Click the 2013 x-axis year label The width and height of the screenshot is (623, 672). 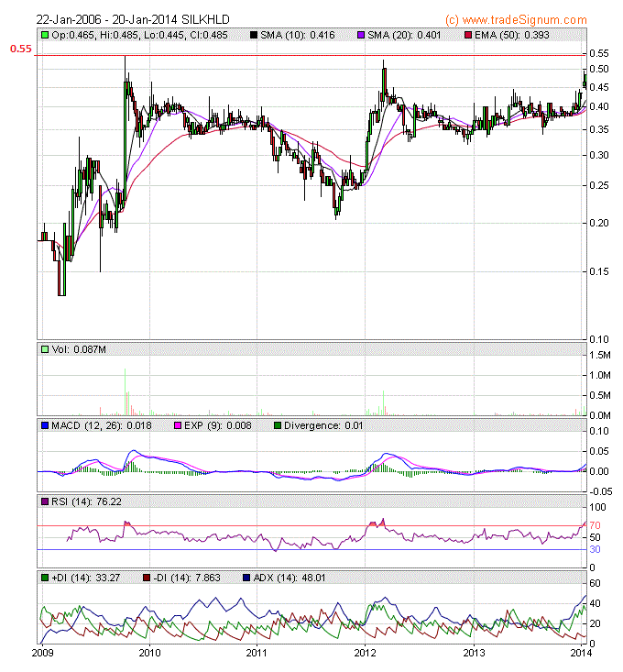[474, 653]
